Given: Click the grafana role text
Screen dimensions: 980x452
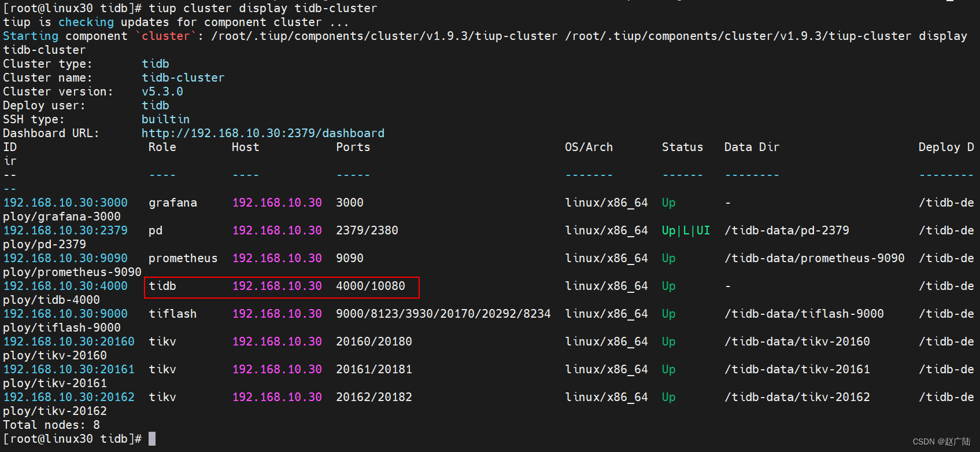Looking at the screenshot, I should coord(173,203).
